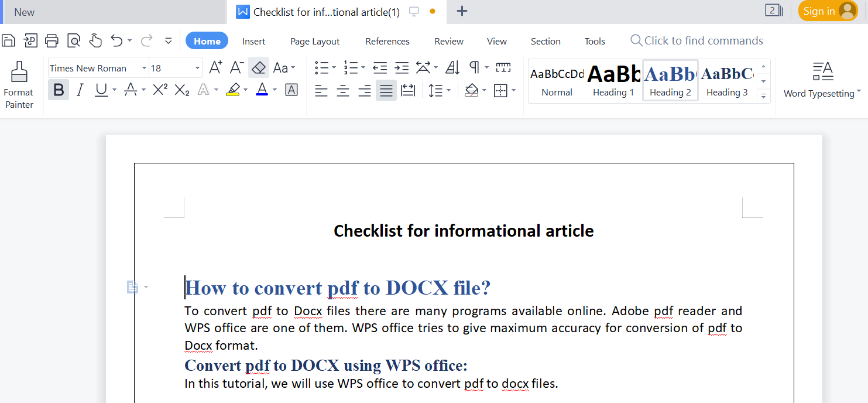Switch to the Page Layout tab
This screenshot has height=403, width=868.
pyautogui.click(x=315, y=41)
